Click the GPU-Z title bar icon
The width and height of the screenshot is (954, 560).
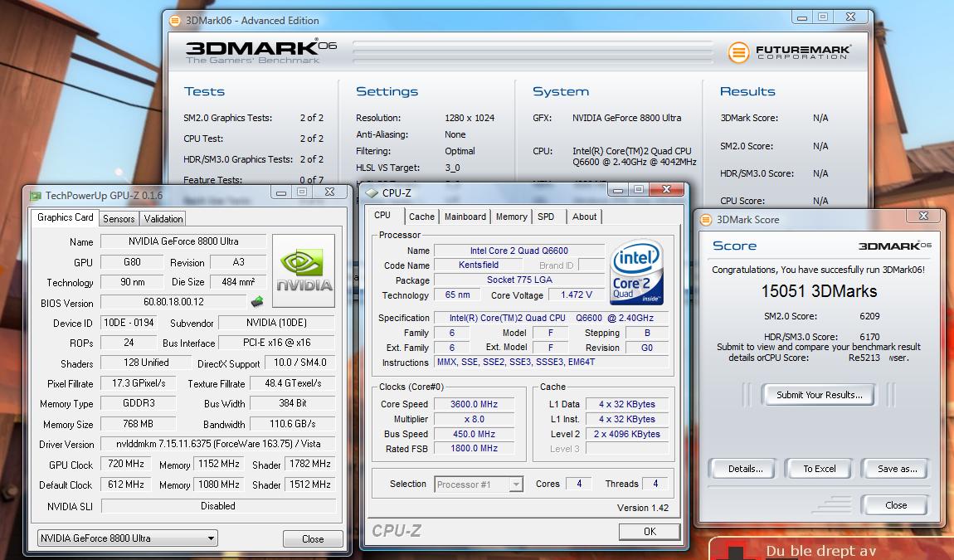click(36, 196)
